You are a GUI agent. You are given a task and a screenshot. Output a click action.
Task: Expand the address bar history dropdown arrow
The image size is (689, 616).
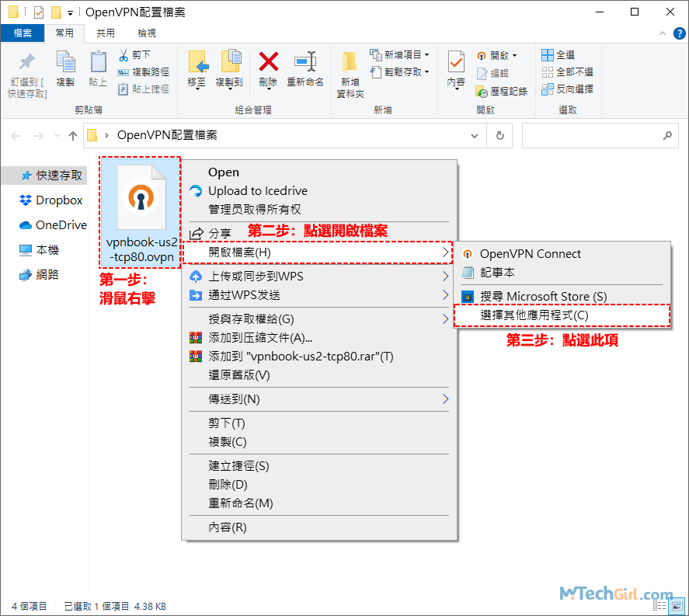tap(475, 135)
